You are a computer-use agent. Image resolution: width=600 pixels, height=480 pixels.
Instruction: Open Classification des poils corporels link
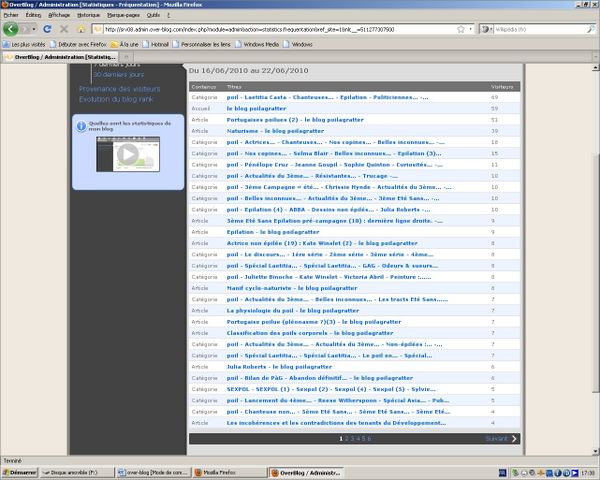[310, 333]
